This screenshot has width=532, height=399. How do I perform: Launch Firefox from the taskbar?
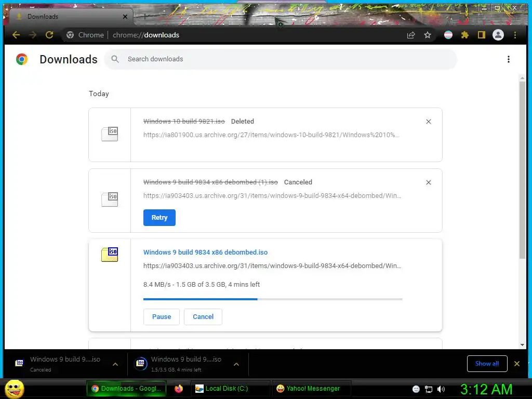click(179, 389)
